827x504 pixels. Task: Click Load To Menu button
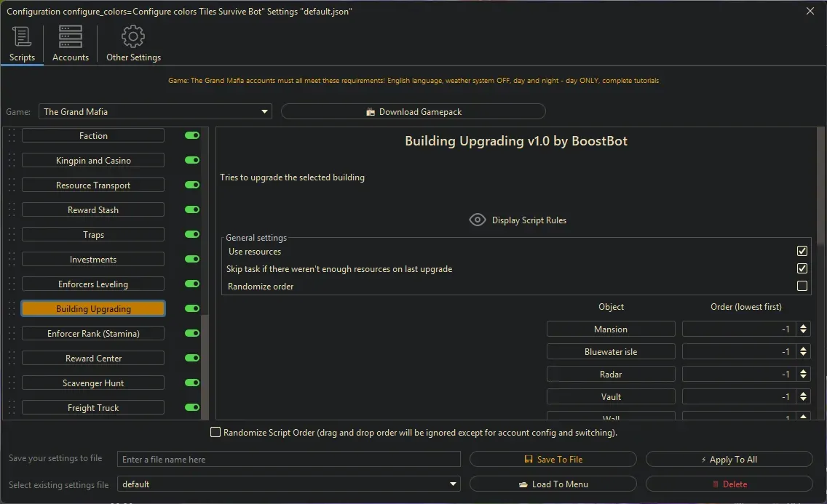(553, 484)
